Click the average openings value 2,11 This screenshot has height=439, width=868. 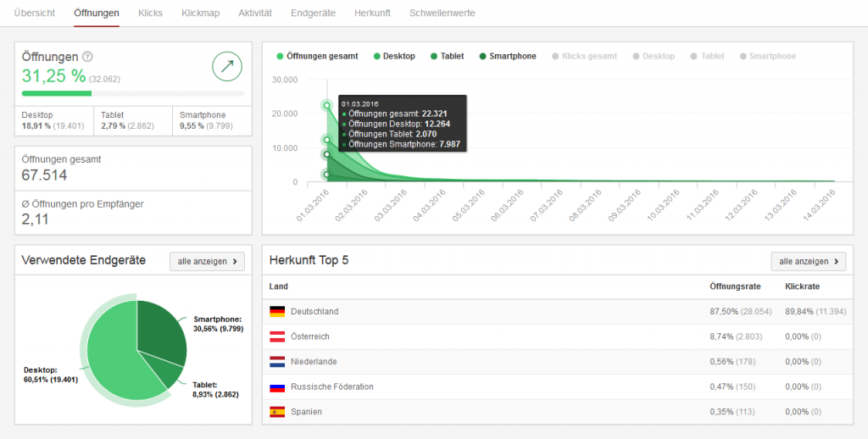coord(35,219)
